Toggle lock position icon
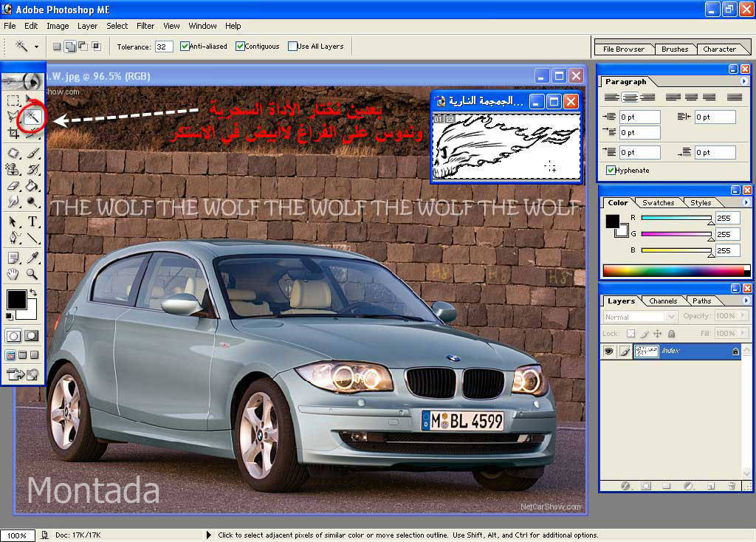The image size is (756, 542). [658, 334]
